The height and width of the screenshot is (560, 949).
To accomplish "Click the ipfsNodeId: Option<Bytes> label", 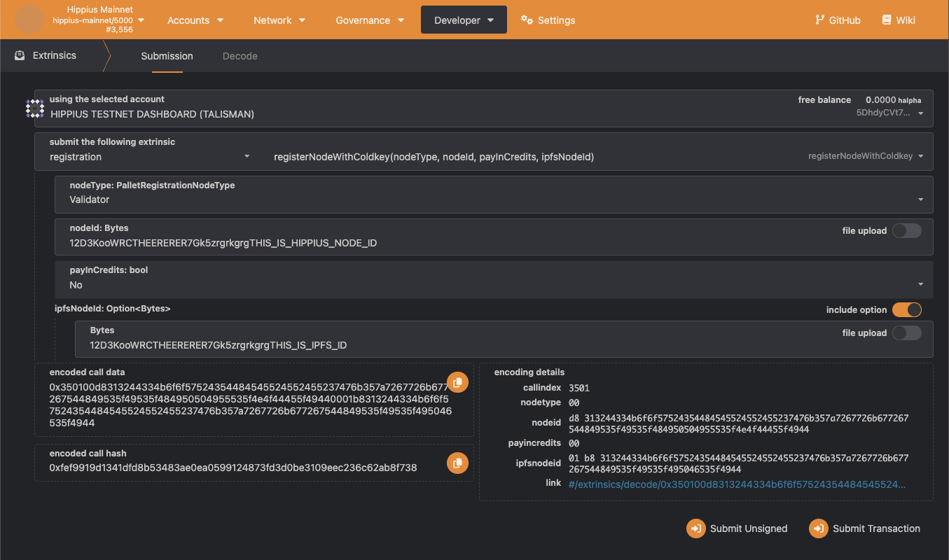I will tap(113, 308).
